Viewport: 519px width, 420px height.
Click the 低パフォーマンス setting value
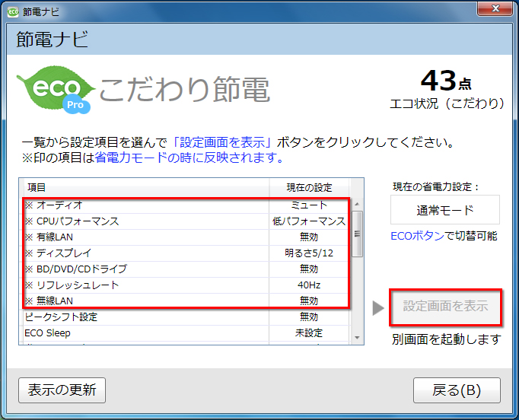[309, 221]
